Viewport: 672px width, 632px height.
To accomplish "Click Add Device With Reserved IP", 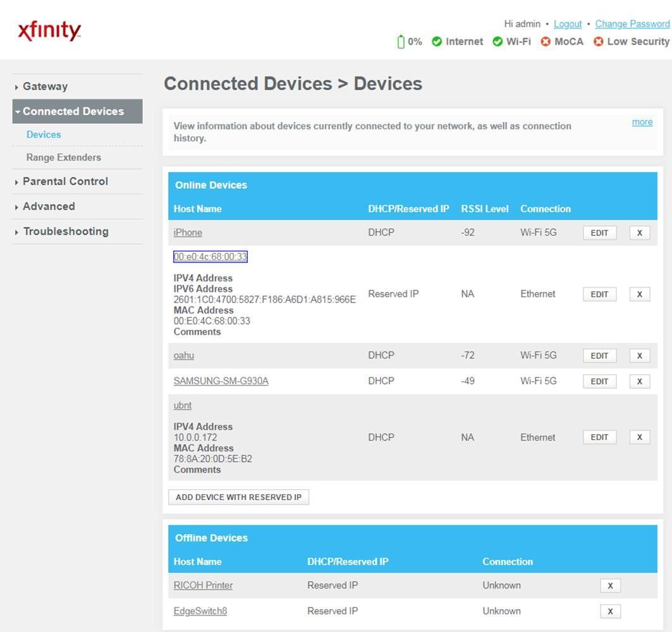I will (238, 497).
